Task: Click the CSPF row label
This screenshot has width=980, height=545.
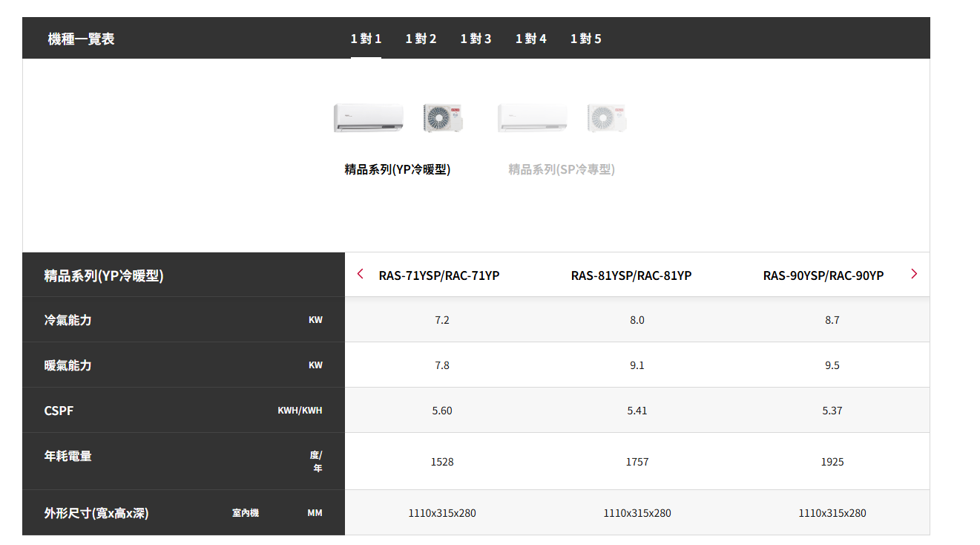Action: [59, 411]
